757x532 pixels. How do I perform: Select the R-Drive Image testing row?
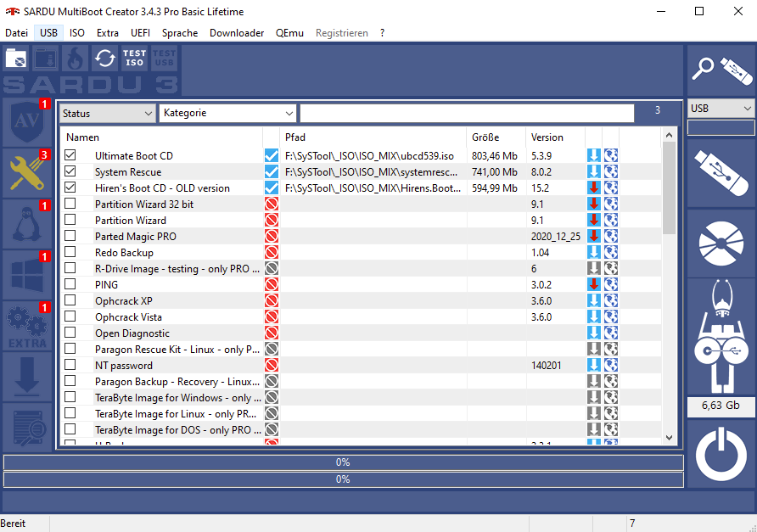coord(361,268)
